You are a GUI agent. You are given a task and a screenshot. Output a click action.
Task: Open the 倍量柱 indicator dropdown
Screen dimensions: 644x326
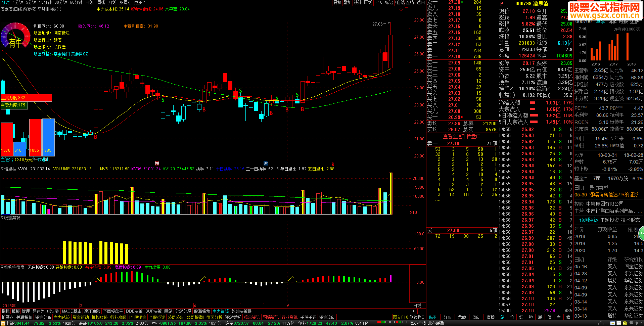(8, 169)
